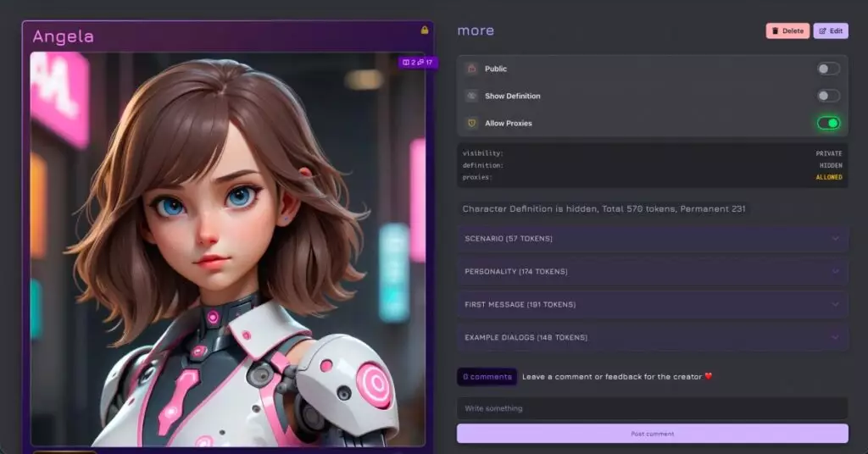Open Angela's portrait image
868x454 pixels.
[227, 249]
